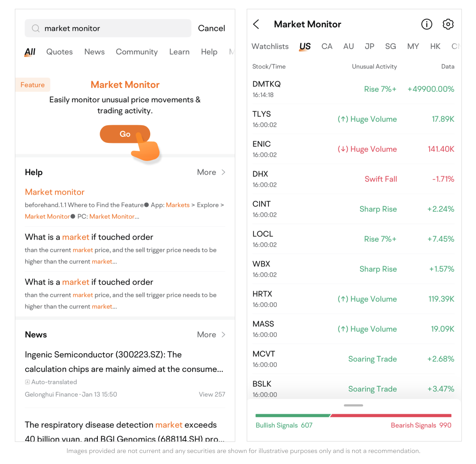Switch to the Community tab

point(137,52)
